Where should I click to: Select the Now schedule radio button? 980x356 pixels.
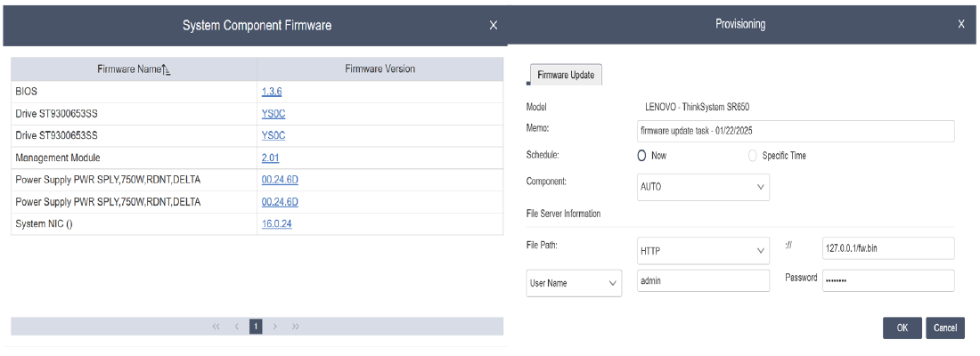pos(641,156)
